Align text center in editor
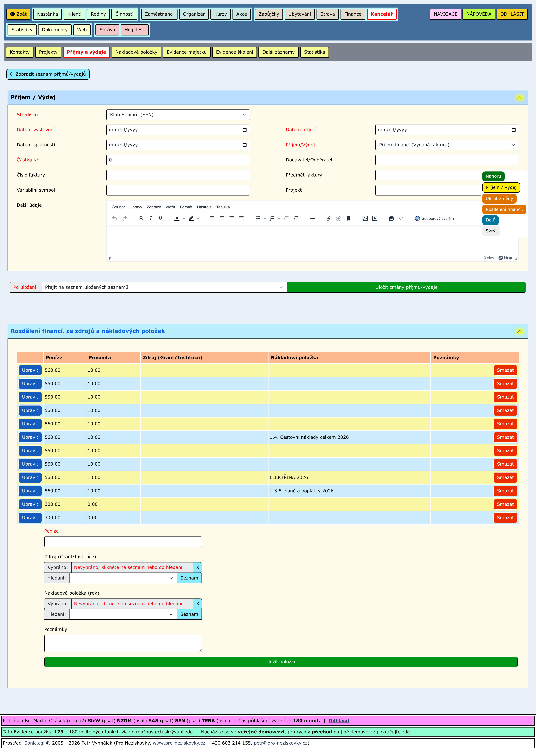The image size is (537, 756). pyautogui.click(x=222, y=219)
